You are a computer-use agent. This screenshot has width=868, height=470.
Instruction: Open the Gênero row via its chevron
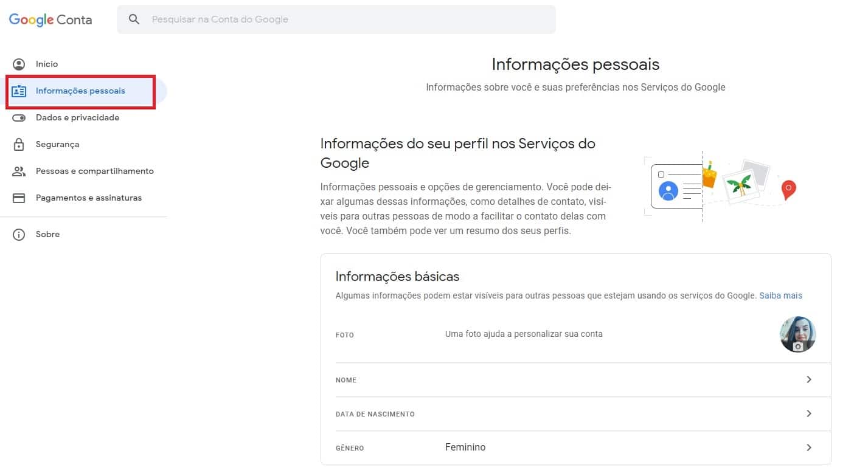point(809,446)
